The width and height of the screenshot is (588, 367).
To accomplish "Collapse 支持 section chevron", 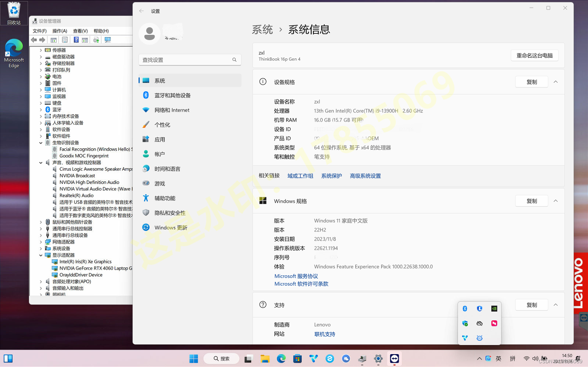I will click(555, 305).
